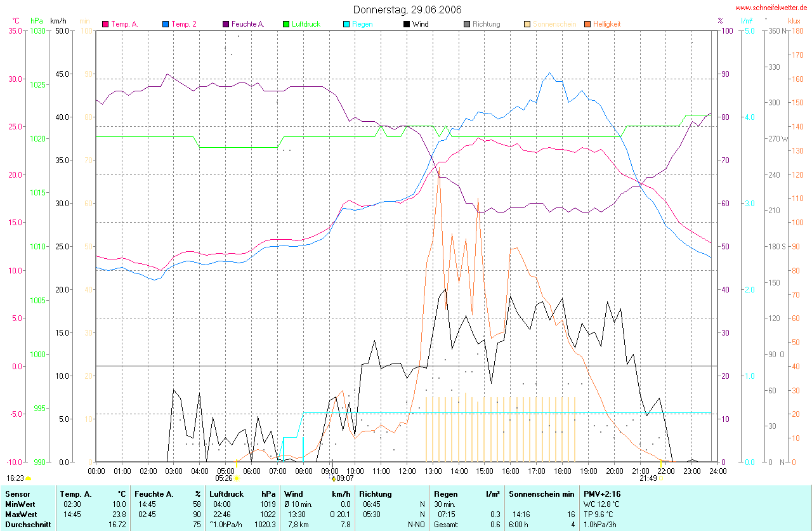The width and height of the screenshot is (812, 531).
Task: Click the Feuchte A. purple legend swatch
Action: pyautogui.click(x=226, y=24)
